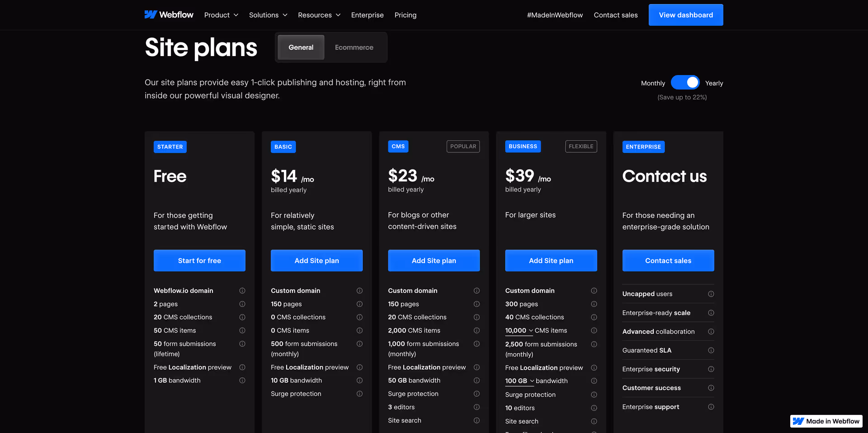Show info for 500 form submissions
This screenshot has height=433, width=868.
tap(359, 344)
